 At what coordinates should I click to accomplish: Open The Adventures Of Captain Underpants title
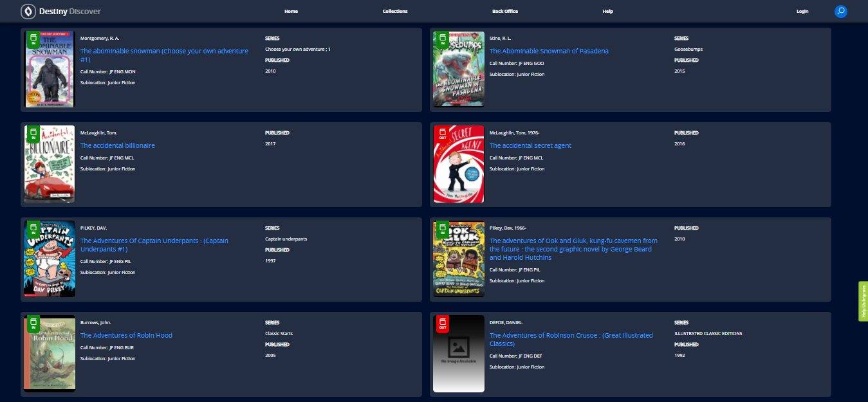154,244
